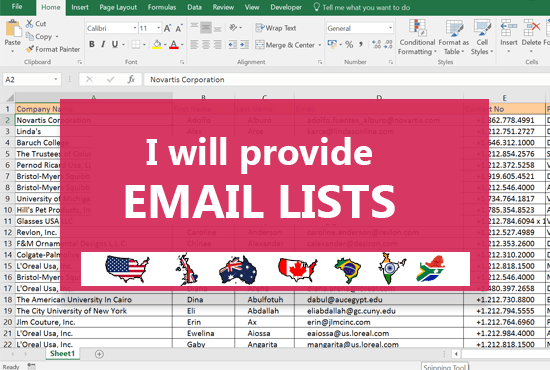
Task: Click the Tell me what you want search
Action: (361, 7)
